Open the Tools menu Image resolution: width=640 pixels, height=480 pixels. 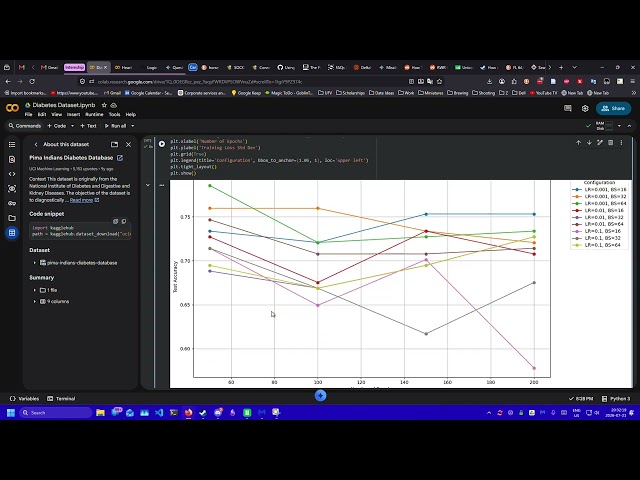tap(114, 115)
